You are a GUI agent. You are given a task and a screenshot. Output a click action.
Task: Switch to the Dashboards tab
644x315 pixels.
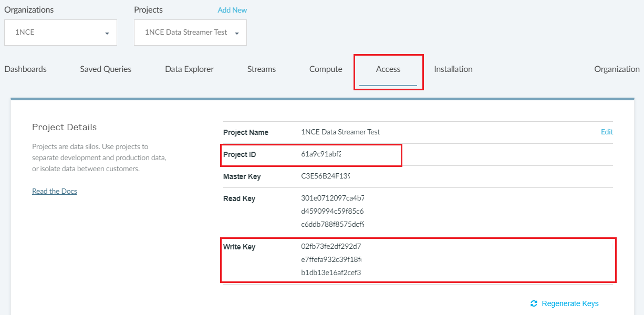point(25,69)
